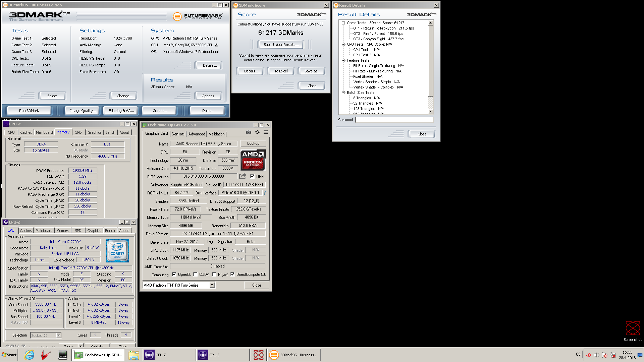Screen dimensions: 644x362
Task: Open the Screenshot desktop shortcut
Action: [x=633, y=331]
